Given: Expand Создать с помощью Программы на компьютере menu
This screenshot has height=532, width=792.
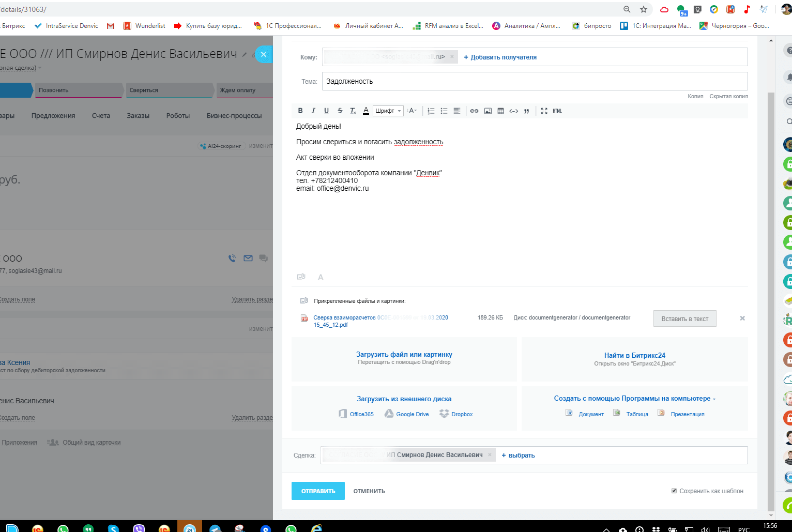Looking at the screenshot, I should click(634, 399).
